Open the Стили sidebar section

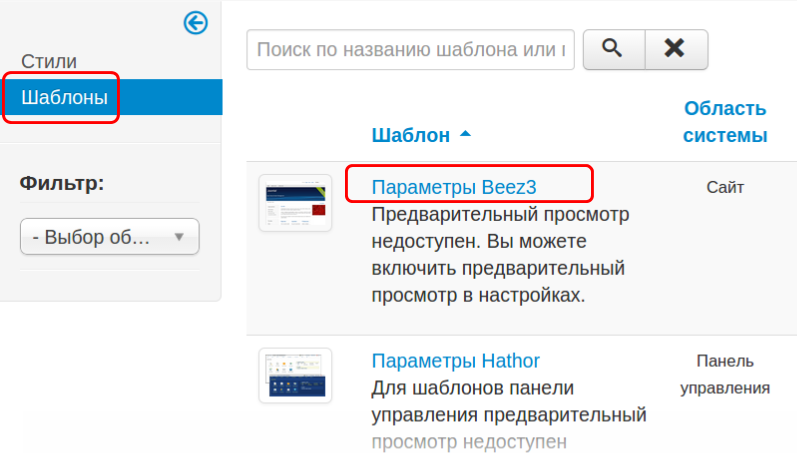click(x=49, y=61)
